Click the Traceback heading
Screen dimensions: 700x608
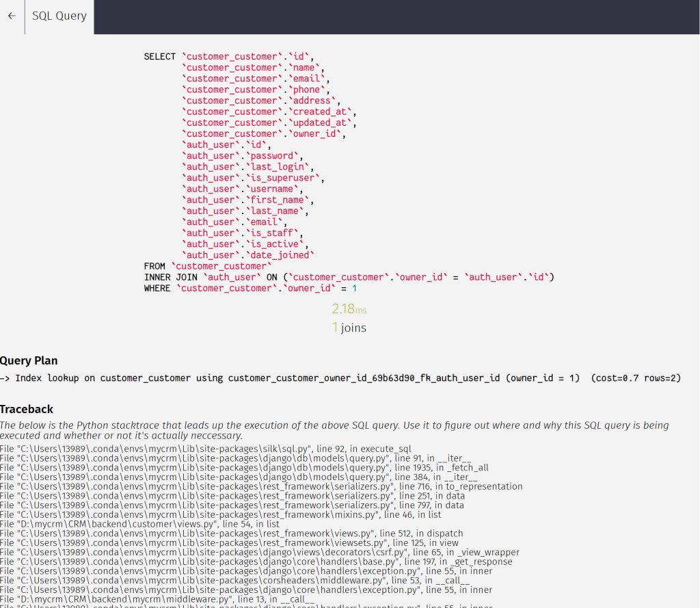(x=27, y=409)
